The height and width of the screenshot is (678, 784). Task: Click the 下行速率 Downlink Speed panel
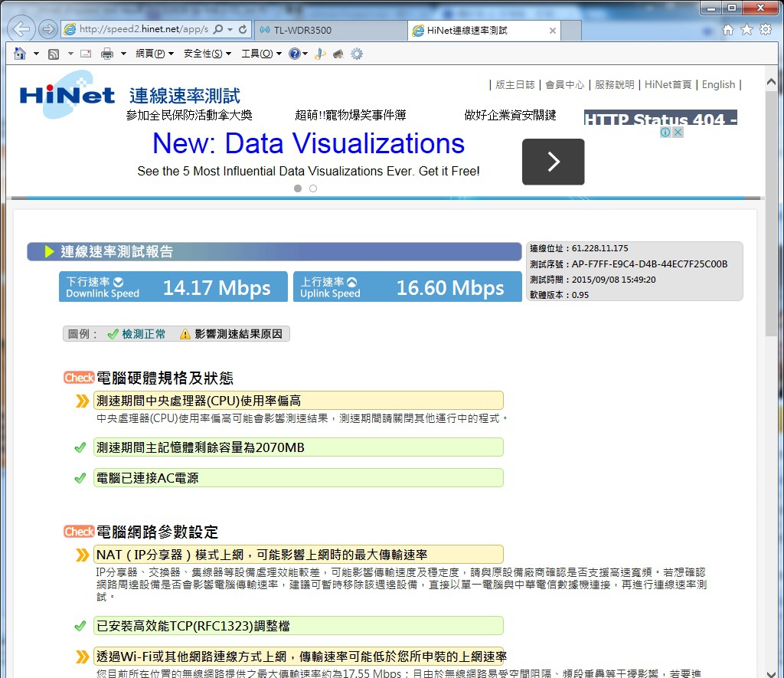[x=173, y=287]
